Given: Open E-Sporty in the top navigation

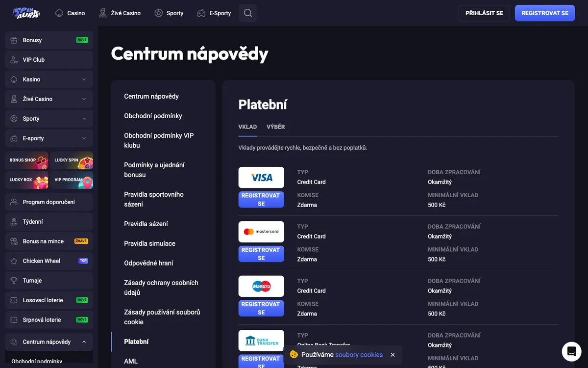Looking at the screenshot, I should point(214,13).
